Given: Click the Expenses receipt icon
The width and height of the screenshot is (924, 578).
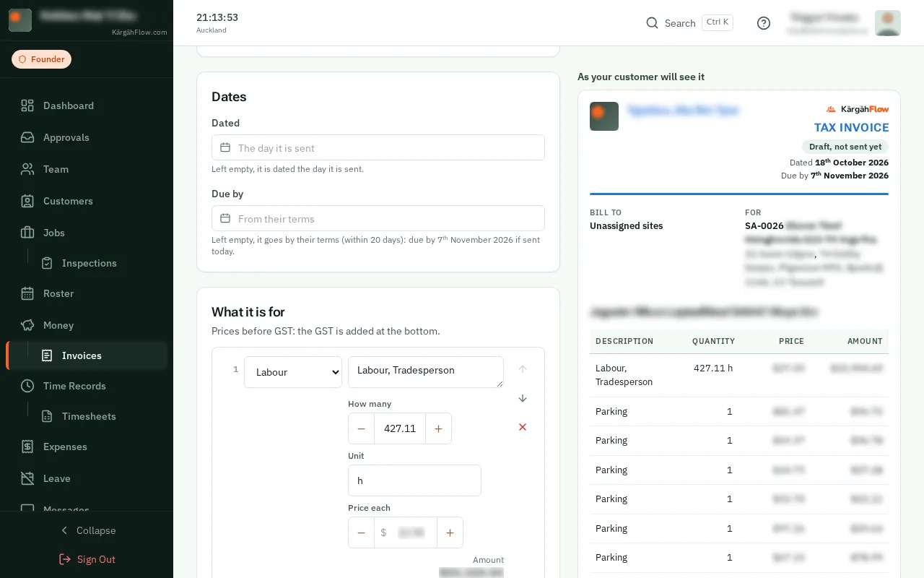Looking at the screenshot, I should point(27,447).
